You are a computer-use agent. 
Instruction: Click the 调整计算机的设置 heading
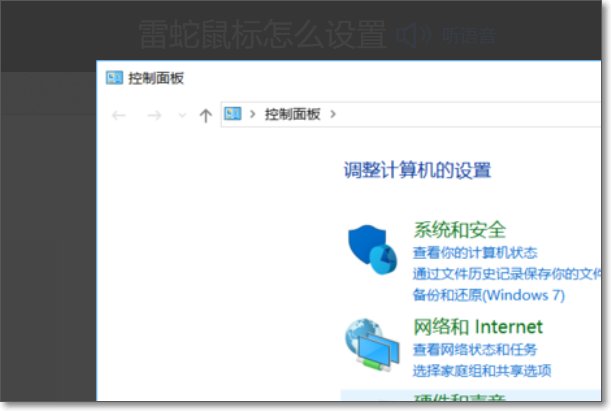(x=417, y=170)
